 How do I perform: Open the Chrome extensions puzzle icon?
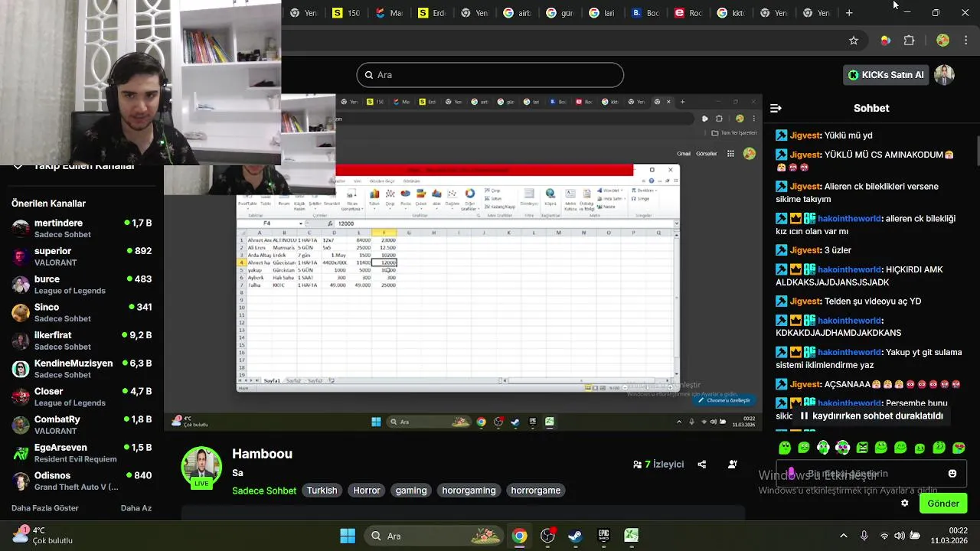click(x=909, y=41)
